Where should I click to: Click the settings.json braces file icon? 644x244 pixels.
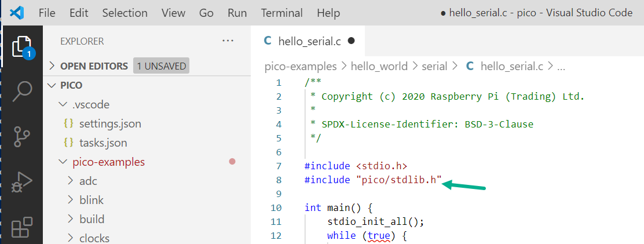click(x=68, y=123)
